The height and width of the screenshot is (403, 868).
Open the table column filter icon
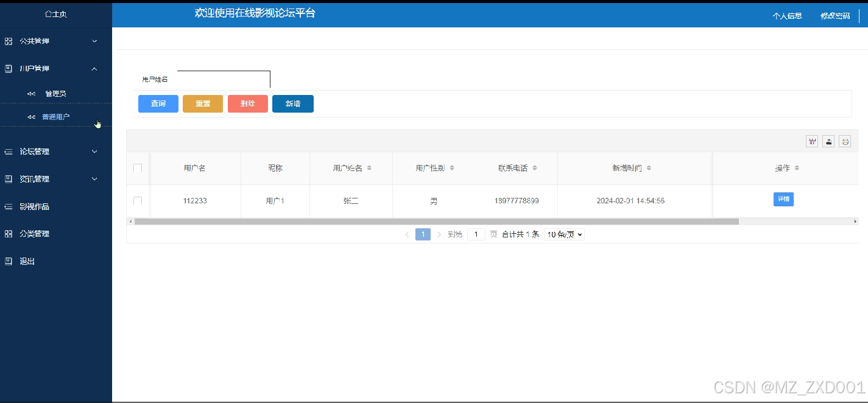point(812,141)
